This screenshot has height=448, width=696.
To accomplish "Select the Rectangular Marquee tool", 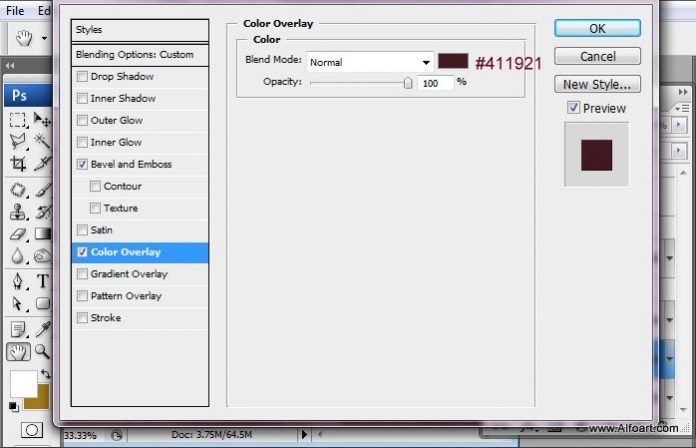I will [18, 120].
